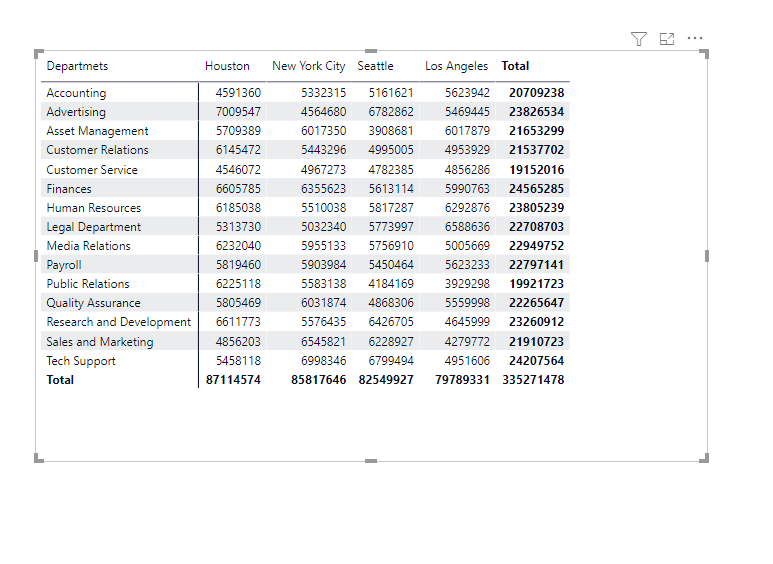Screen dimensions: 773x564
Task: Select the top-left corner resize handle
Action: [39, 54]
